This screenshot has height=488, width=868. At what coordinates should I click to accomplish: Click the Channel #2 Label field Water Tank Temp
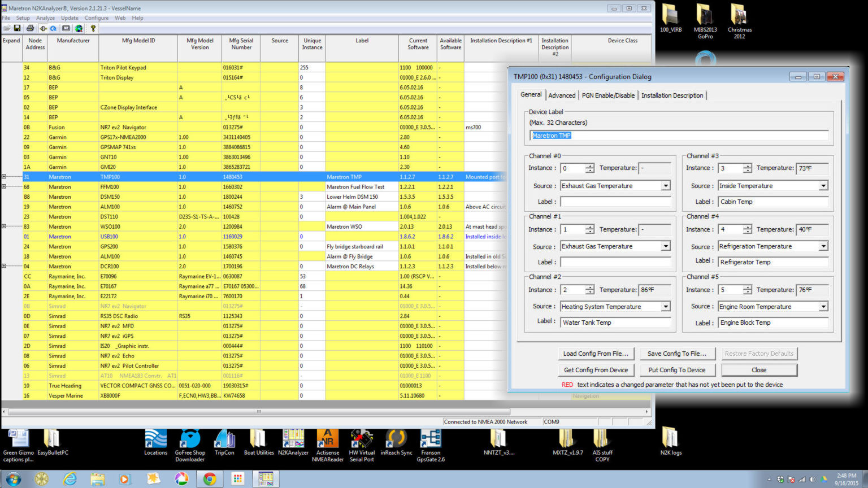615,323
